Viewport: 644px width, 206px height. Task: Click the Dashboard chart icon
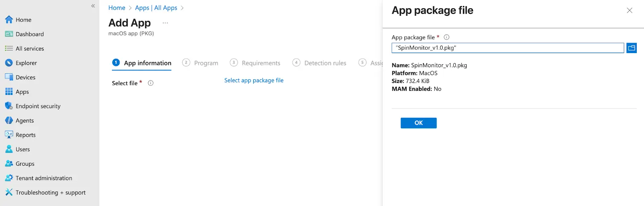[9, 34]
